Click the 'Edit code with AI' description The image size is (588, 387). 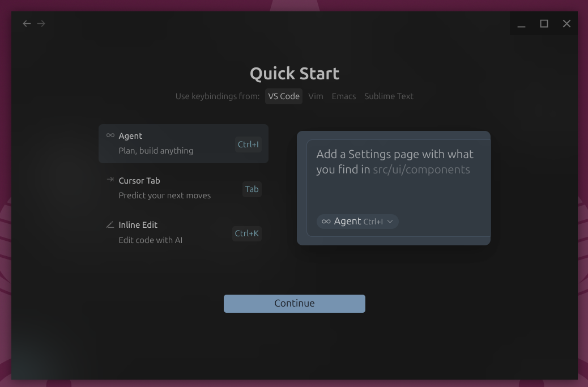click(150, 240)
